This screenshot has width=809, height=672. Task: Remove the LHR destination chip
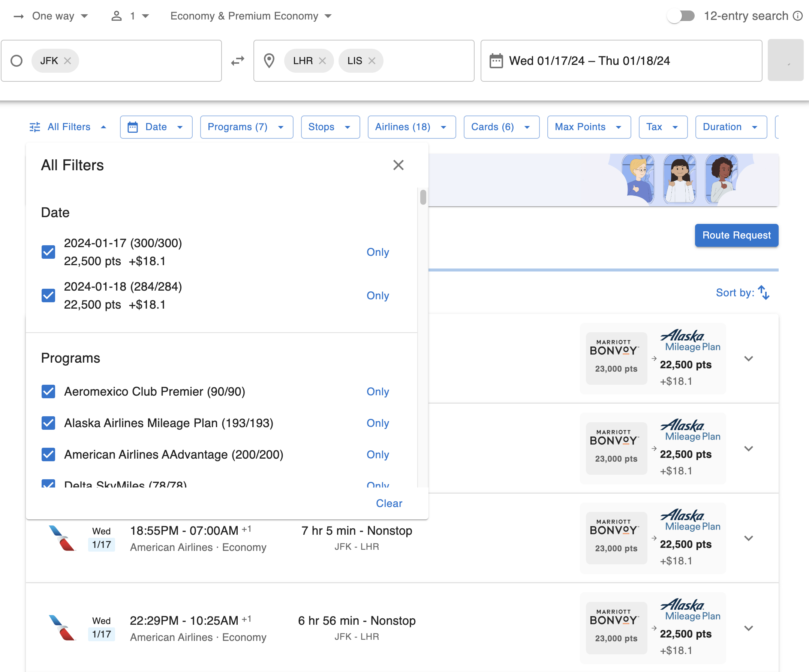coord(323,60)
